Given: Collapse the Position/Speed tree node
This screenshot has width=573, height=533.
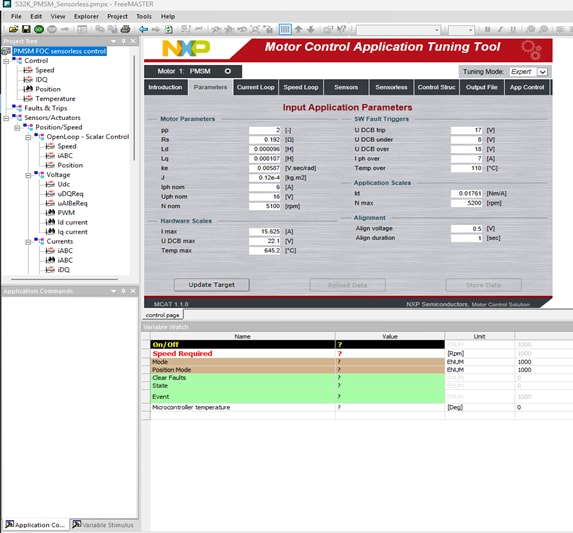Looking at the screenshot, I should click(x=17, y=127).
